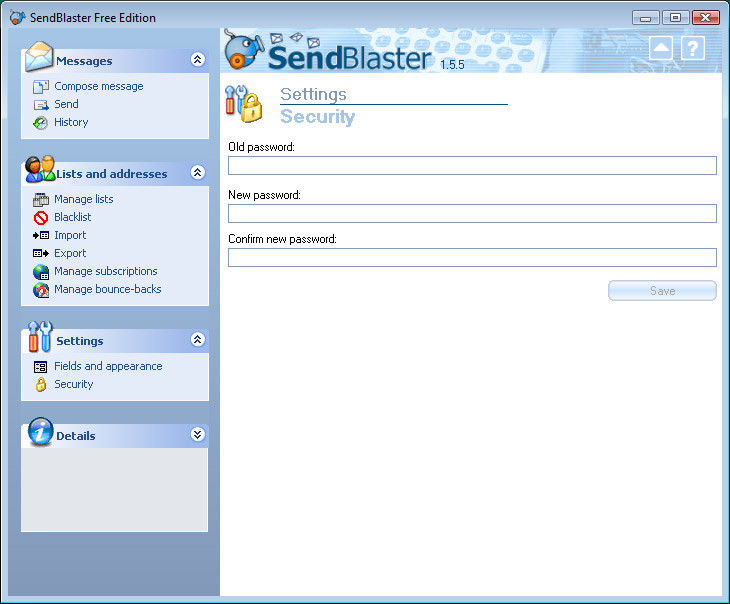The image size is (730, 604).
Task: Click the Export arrow icon
Action: [x=41, y=253]
